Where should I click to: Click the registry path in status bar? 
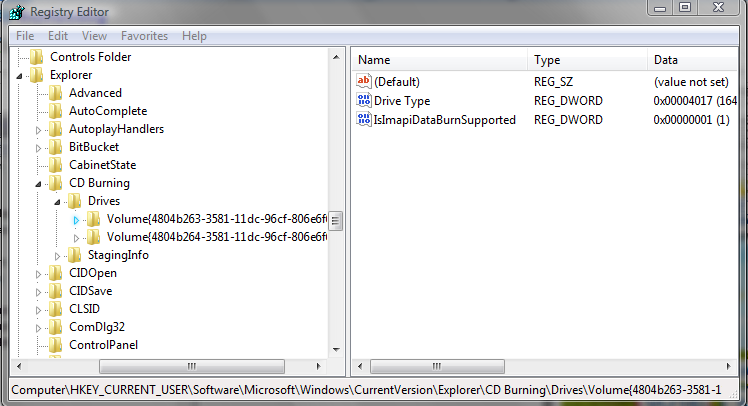coord(366,390)
